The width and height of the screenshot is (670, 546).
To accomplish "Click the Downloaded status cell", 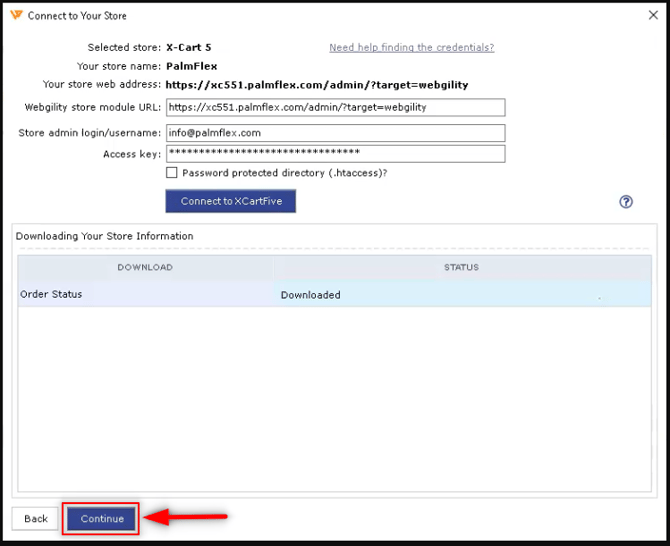I will coord(310,295).
